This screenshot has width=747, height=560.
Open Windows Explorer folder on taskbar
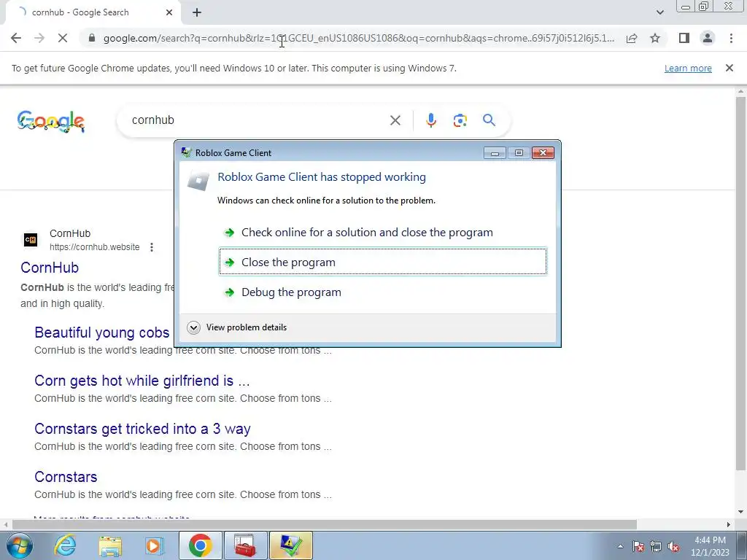(x=111, y=545)
